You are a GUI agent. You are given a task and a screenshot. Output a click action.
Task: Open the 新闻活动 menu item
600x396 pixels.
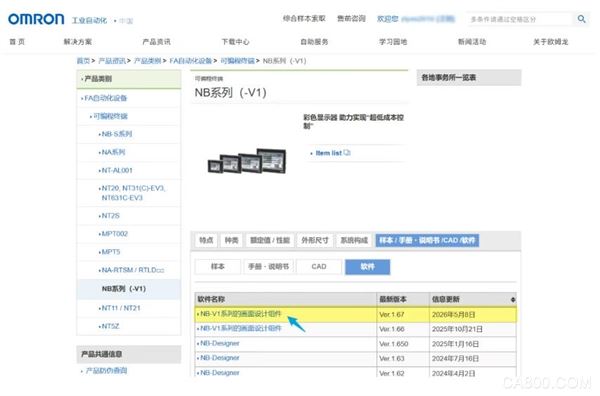(472, 42)
